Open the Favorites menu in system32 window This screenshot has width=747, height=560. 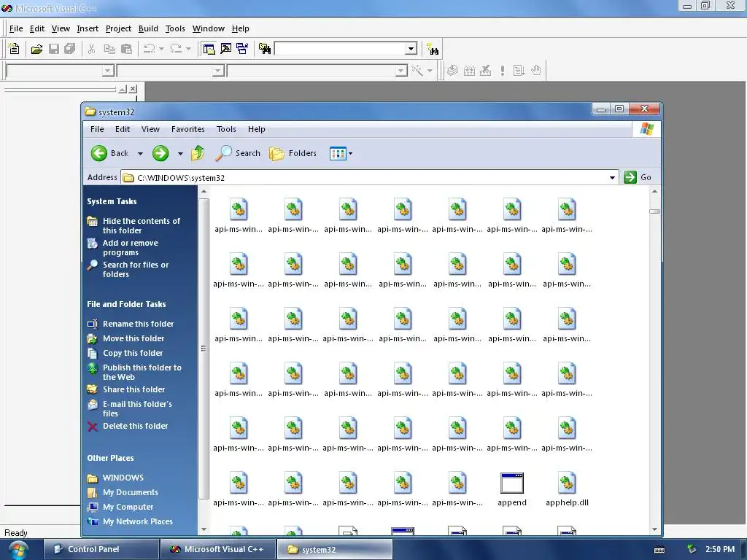(x=187, y=129)
